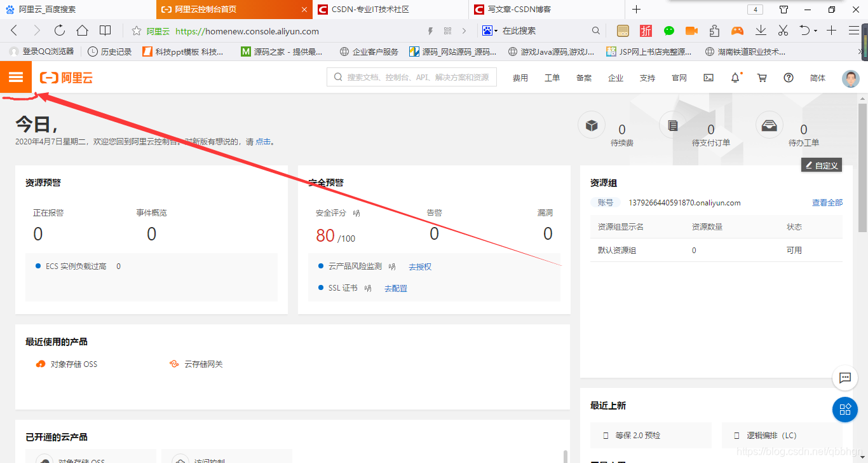This screenshot has height=463, width=868.
Task: Go to browser home page icon
Action: 82,31
